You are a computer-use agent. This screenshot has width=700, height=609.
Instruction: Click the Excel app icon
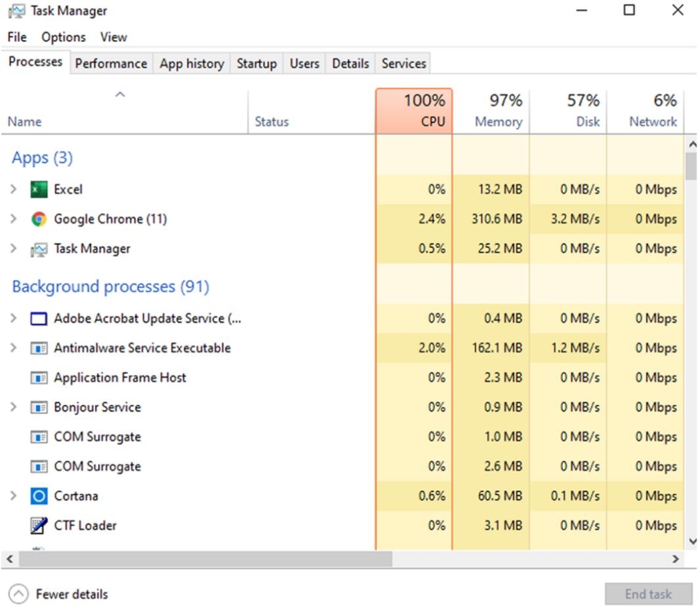point(39,189)
